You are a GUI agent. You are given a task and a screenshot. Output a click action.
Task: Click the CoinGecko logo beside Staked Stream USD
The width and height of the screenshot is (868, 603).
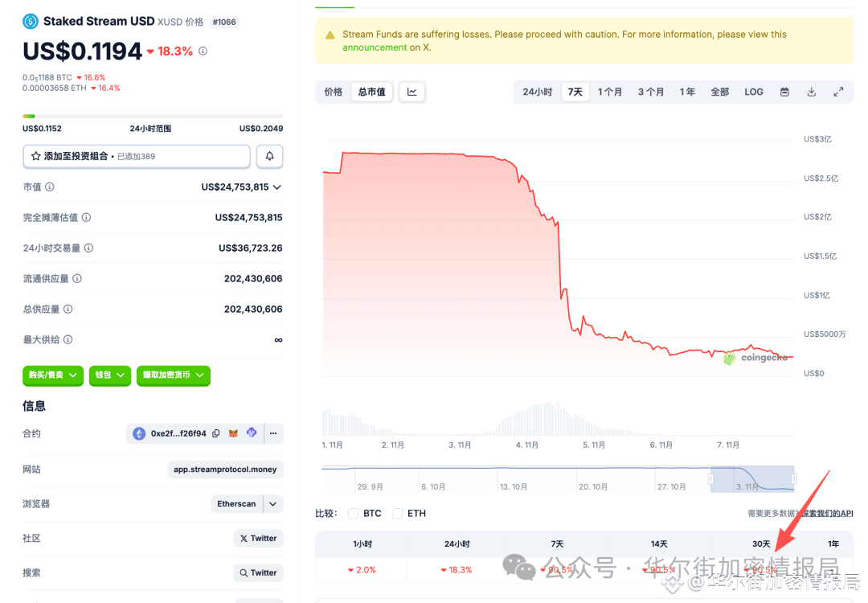(x=30, y=21)
